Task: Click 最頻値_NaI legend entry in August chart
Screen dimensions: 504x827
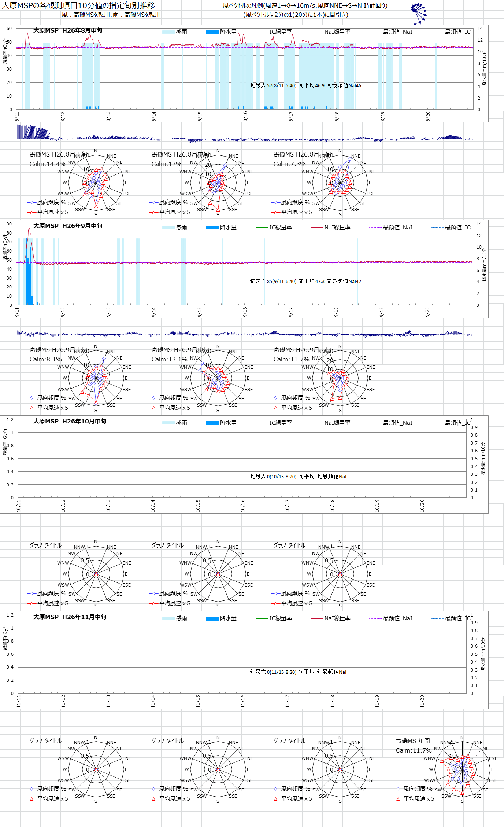Action: (x=391, y=32)
